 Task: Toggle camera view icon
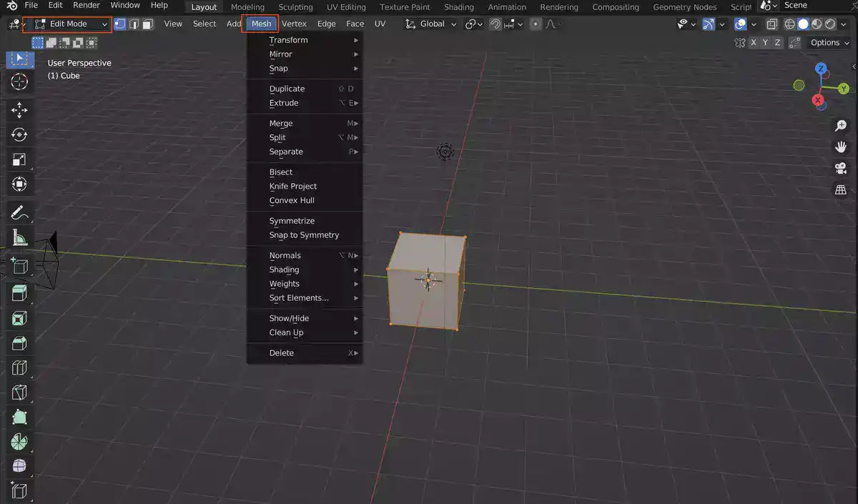pyautogui.click(x=841, y=169)
